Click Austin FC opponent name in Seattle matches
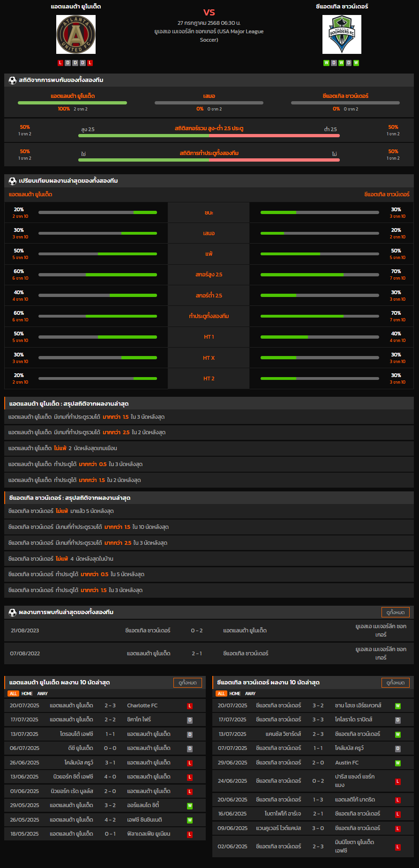This screenshot has width=419, height=868. tap(347, 763)
